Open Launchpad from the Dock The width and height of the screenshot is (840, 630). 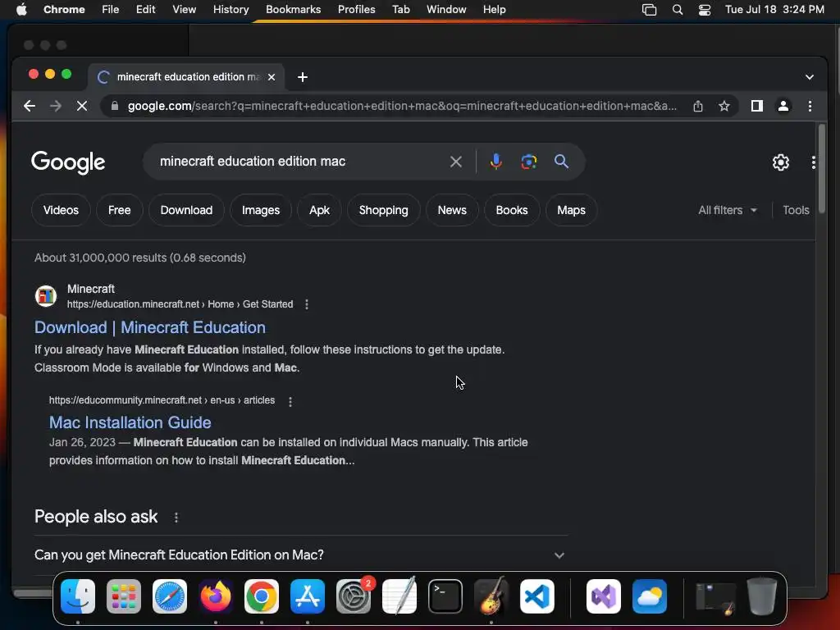tap(124, 596)
